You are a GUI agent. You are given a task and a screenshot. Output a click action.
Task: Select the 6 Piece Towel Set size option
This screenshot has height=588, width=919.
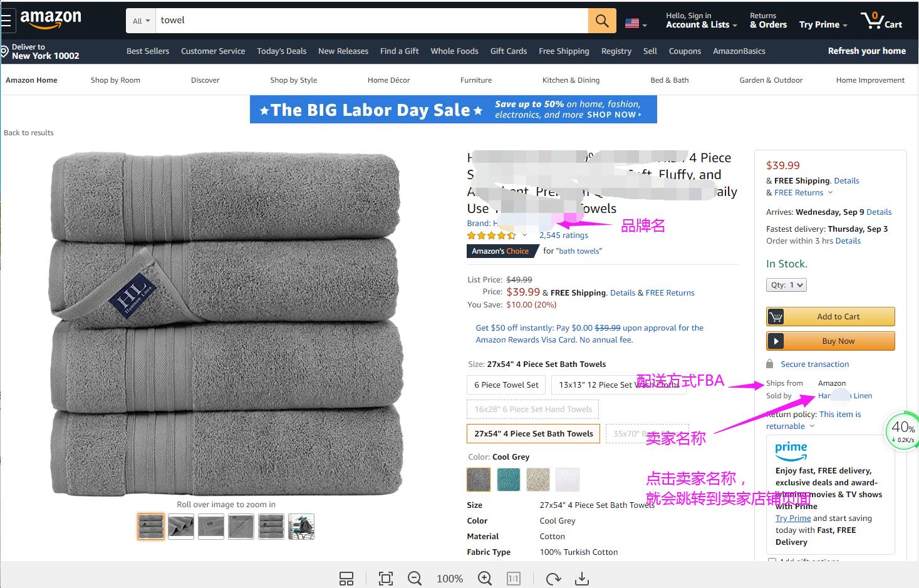pyautogui.click(x=506, y=384)
